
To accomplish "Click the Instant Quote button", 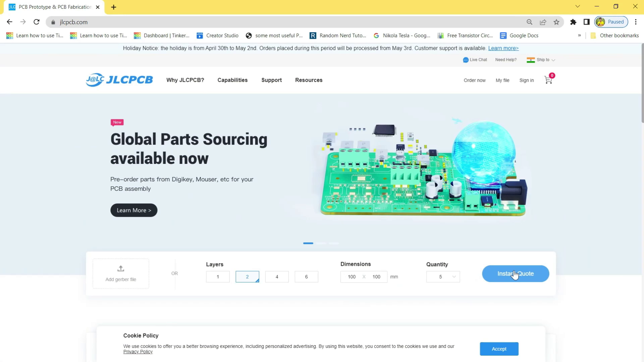I will [x=516, y=274].
